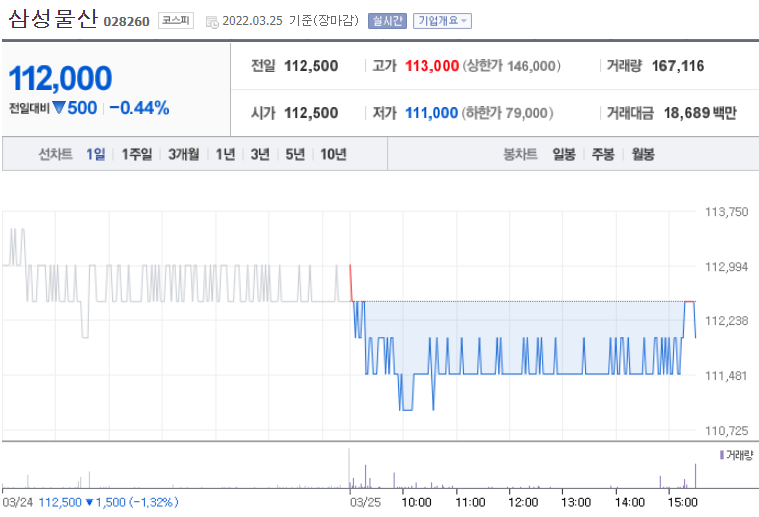Click the 실시간 real-time button
Screen dimensions: 759x517
click(387, 21)
